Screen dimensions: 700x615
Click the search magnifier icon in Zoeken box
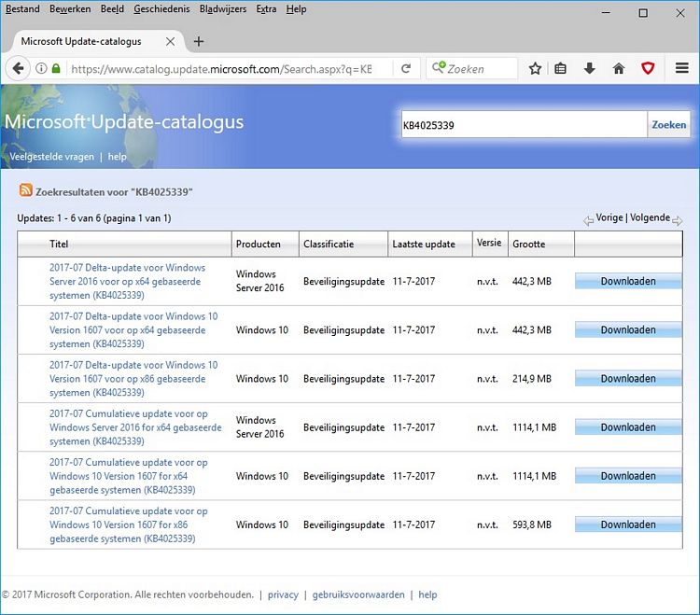pyautogui.click(x=439, y=67)
